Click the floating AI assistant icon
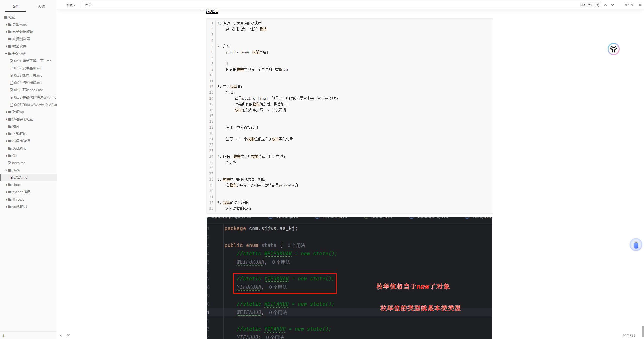This screenshot has width=644, height=339. tap(613, 49)
